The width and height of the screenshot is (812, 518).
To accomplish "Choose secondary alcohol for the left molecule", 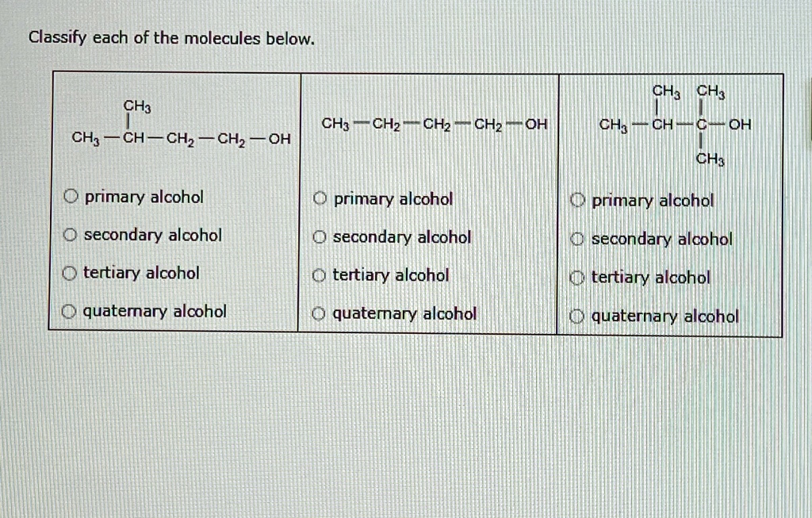I will 71,235.
